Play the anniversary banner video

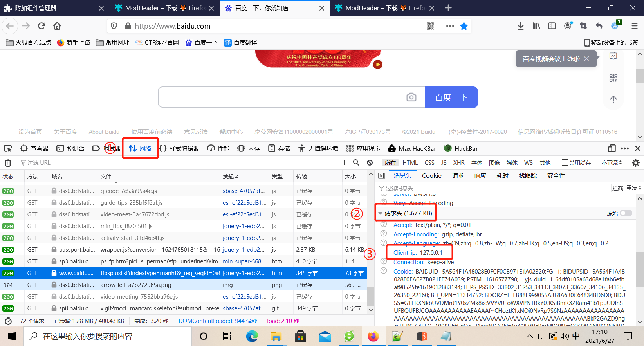(377, 65)
